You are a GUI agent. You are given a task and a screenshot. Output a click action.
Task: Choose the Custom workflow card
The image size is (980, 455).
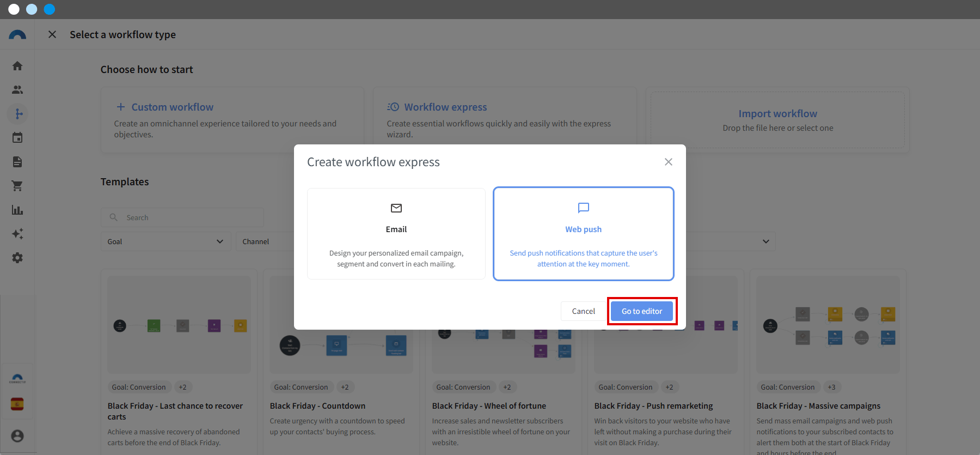232,120
